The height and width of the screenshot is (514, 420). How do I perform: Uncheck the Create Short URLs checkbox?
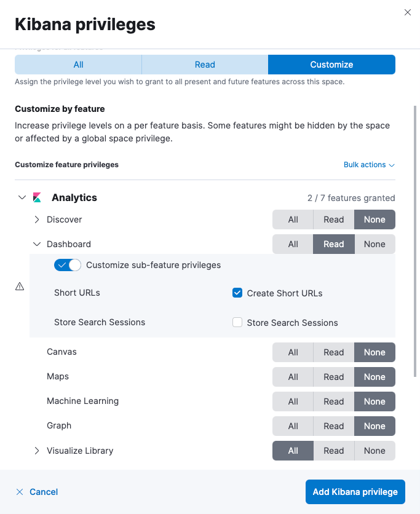pyautogui.click(x=237, y=293)
